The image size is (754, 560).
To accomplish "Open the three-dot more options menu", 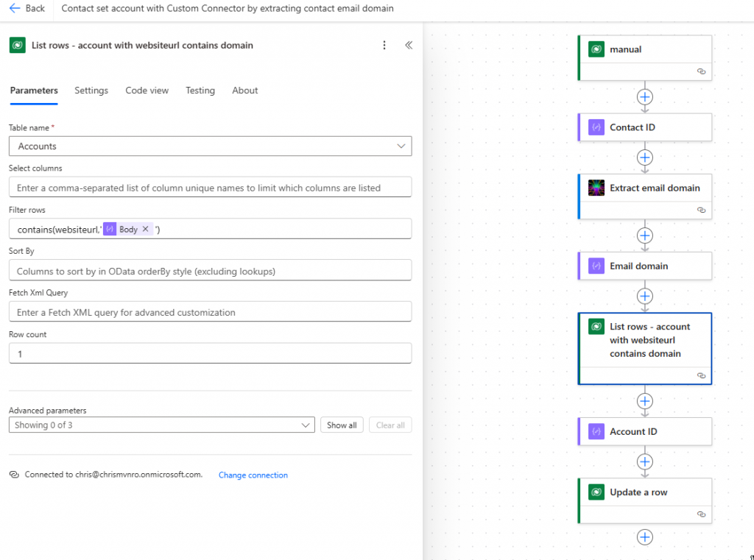I will pos(384,46).
